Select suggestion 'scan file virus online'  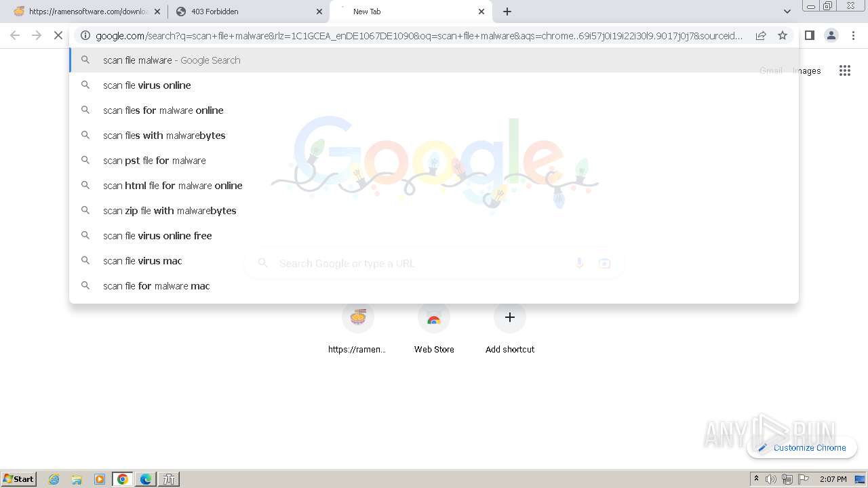tap(434, 85)
